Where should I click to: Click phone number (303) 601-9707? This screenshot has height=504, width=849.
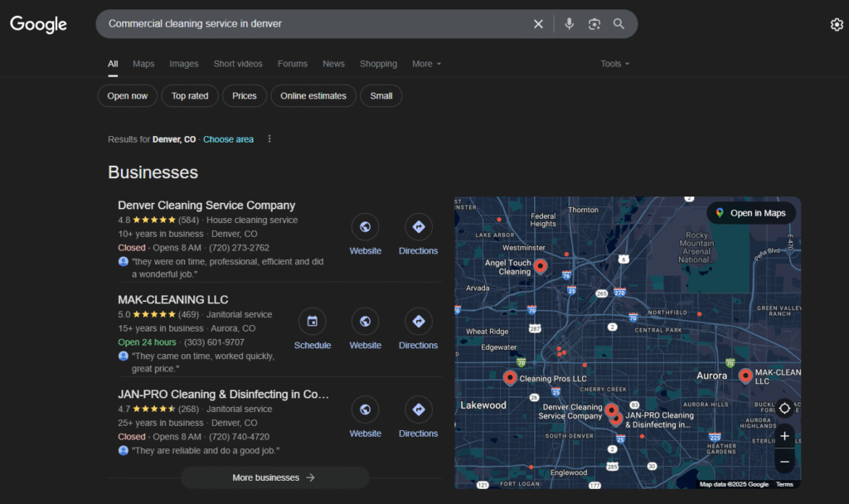[214, 342]
